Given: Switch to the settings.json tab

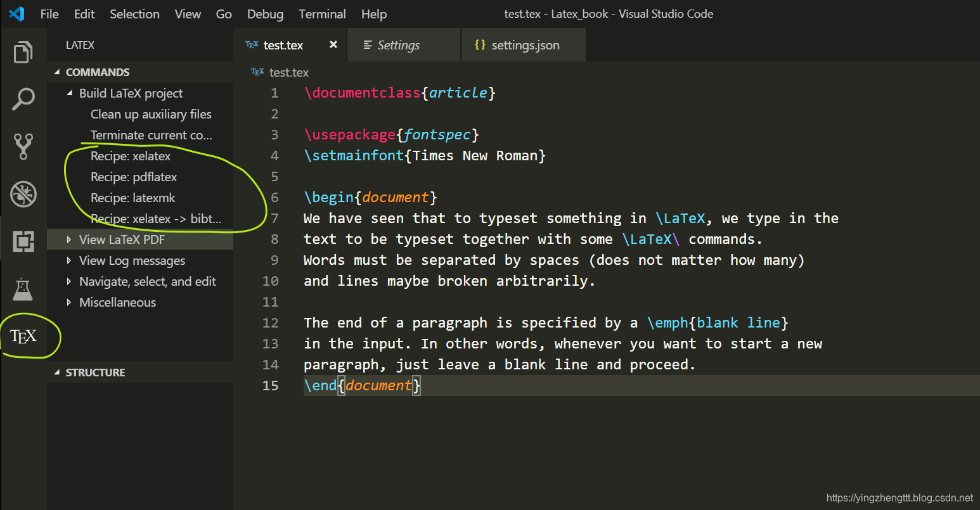Looking at the screenshot, I should click(524, 44).
